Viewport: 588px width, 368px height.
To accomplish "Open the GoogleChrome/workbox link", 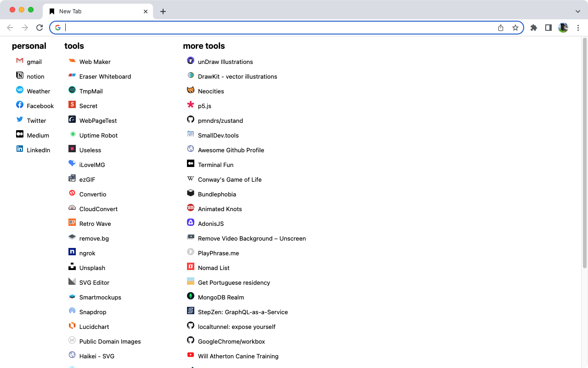I will click(232, 341).
